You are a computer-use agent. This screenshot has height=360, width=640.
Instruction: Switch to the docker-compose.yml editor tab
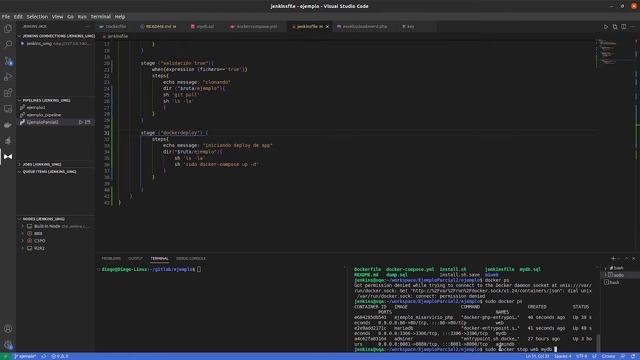(256, 27)
